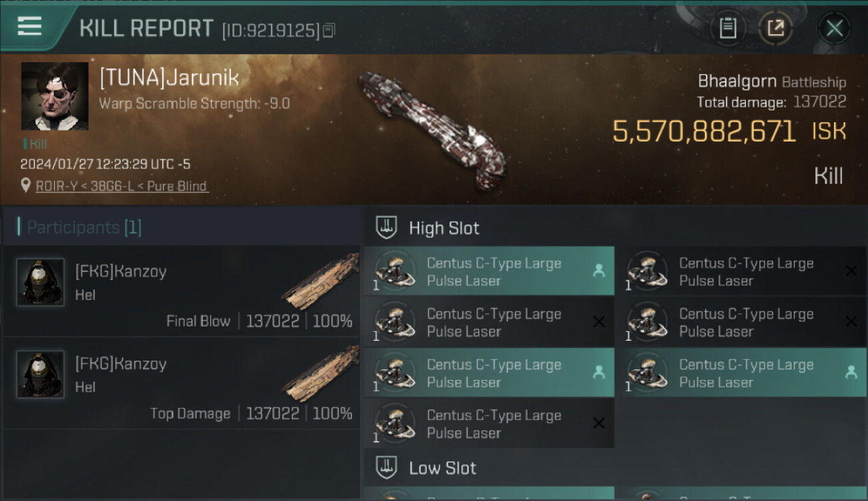Click the Final Blow pilot's avatar

[x=41, y=283]
